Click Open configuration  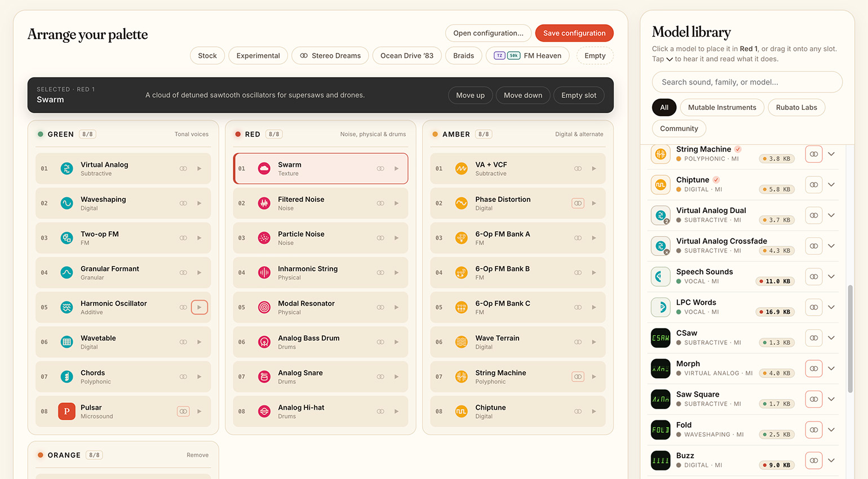pos(488,33)
